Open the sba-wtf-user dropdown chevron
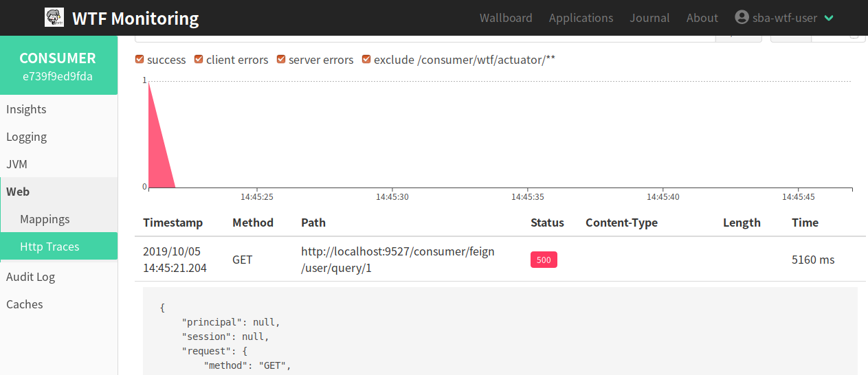The height and width of the screenshot is (375, 868). (829, 19)
